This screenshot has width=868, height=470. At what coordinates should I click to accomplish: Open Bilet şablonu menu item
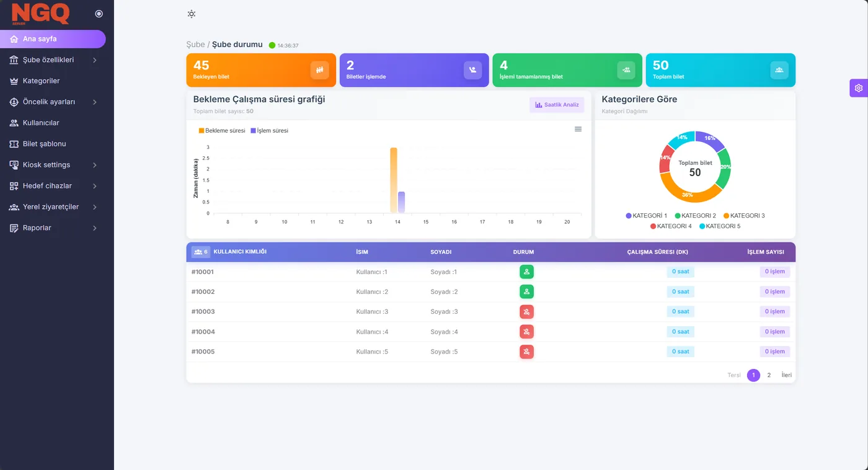tap(53, 144)
